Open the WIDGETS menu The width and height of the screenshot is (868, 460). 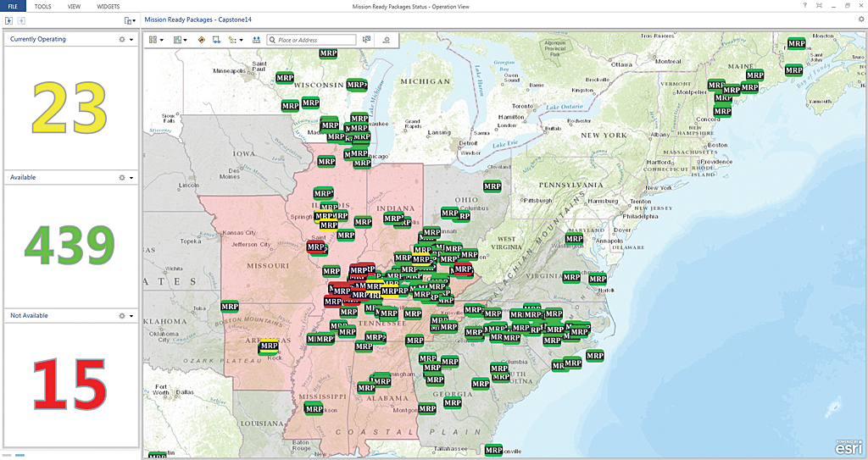(108, 7)
